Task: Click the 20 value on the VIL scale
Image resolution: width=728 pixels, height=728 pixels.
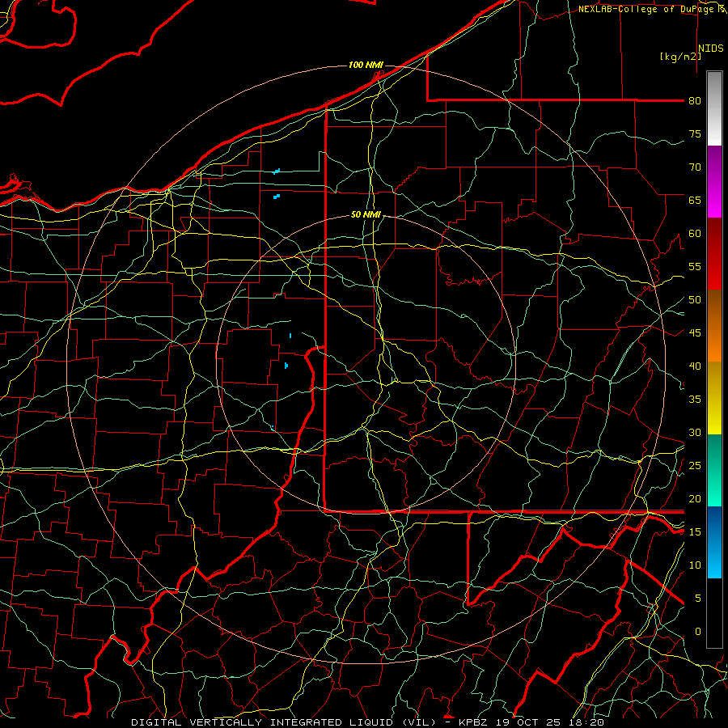Action: click(695, 499)
